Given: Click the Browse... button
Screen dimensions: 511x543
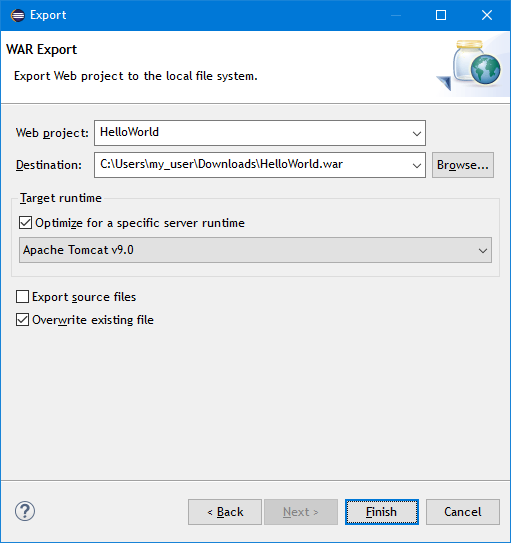Looking at the screenshot, I should (x=463, y=165).
